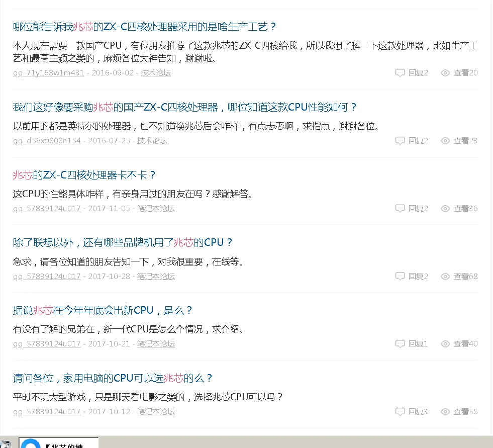The image size is (493, 448).
Task: Click 回复3 on the 2017-10-12 post
Action: click(x=418, y=412)
